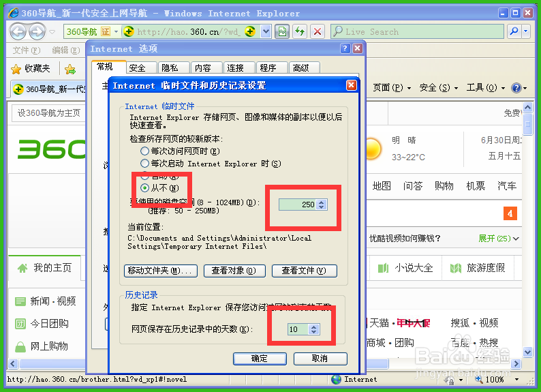Switch to the 程序 tab

[273, 67]
